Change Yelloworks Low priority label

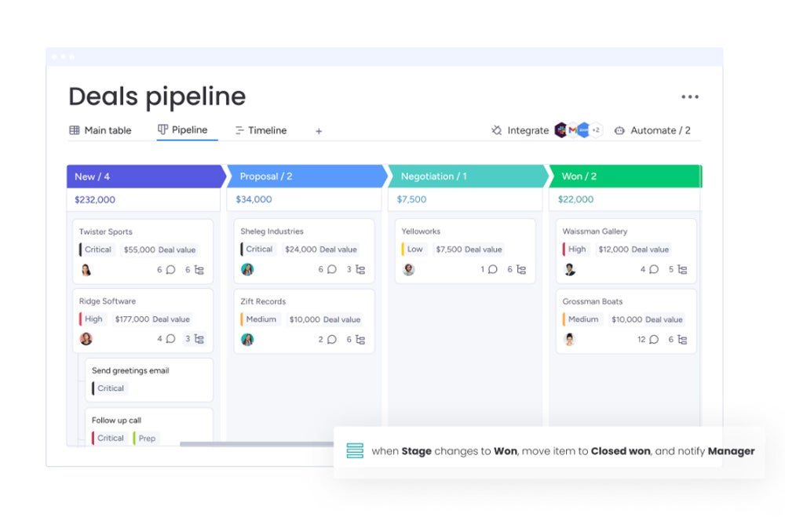tap(414, 250)
